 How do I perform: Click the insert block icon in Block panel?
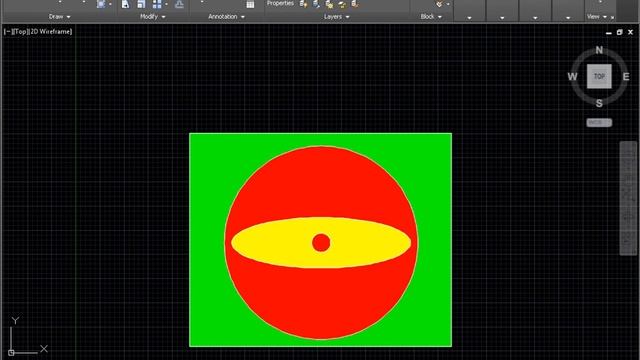pyautogui.click(x=439, y=4)
